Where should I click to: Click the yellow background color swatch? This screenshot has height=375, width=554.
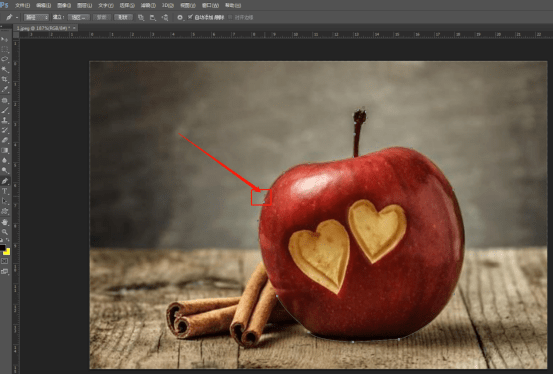7,252
